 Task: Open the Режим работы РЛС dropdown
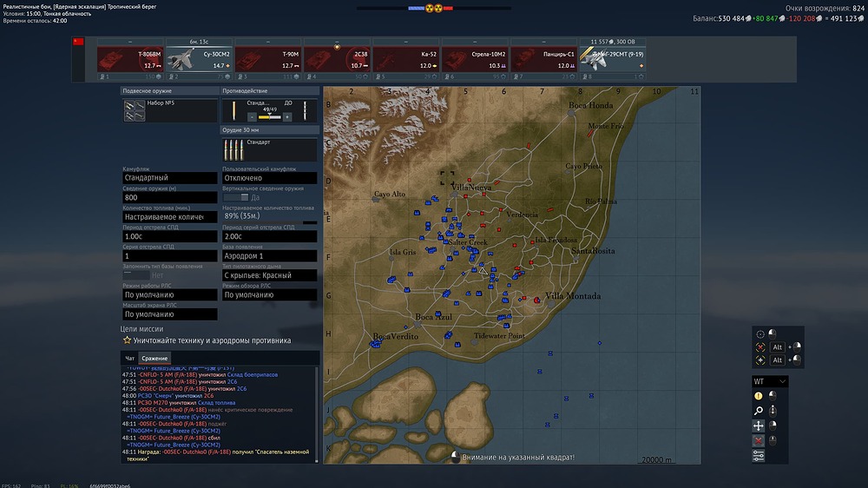point(169,294)
